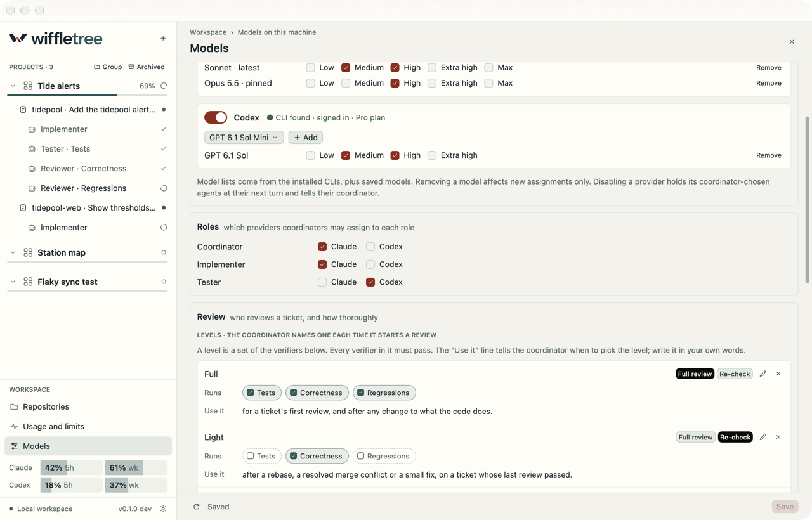
Task: Remove the Sonnet latest model
Action: [769, 67]
